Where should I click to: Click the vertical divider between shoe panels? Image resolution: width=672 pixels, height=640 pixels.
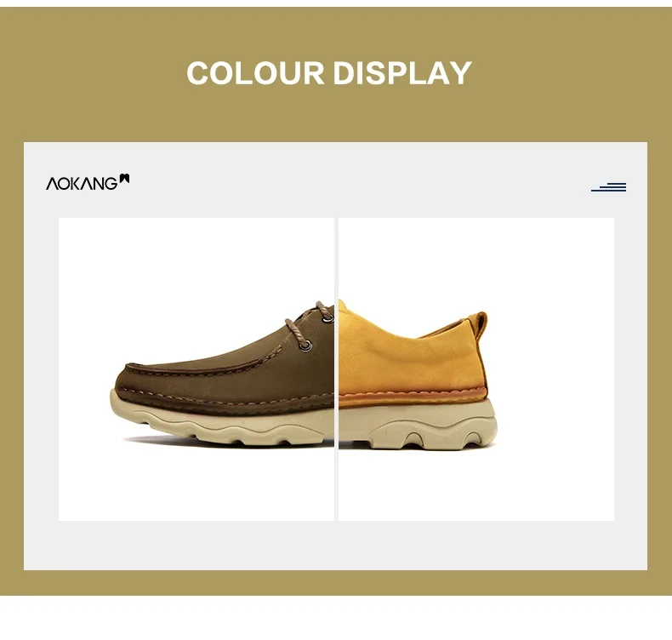tap(337, 369)
